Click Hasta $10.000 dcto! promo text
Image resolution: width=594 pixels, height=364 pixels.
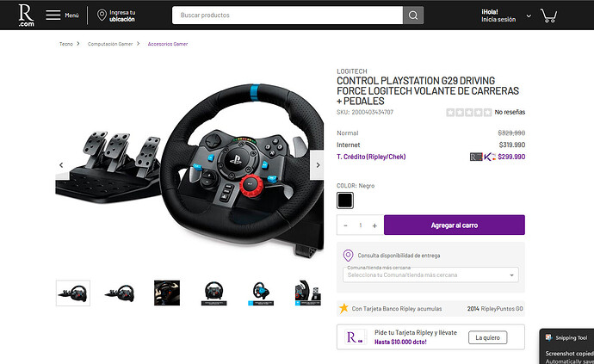click(x=400, y=342)
